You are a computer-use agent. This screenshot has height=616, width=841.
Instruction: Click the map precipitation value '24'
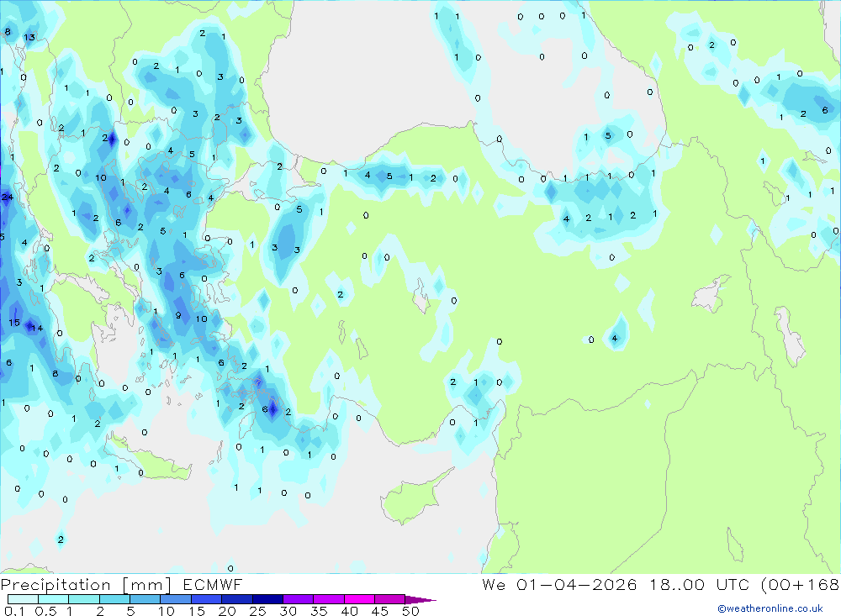point(7,197)
